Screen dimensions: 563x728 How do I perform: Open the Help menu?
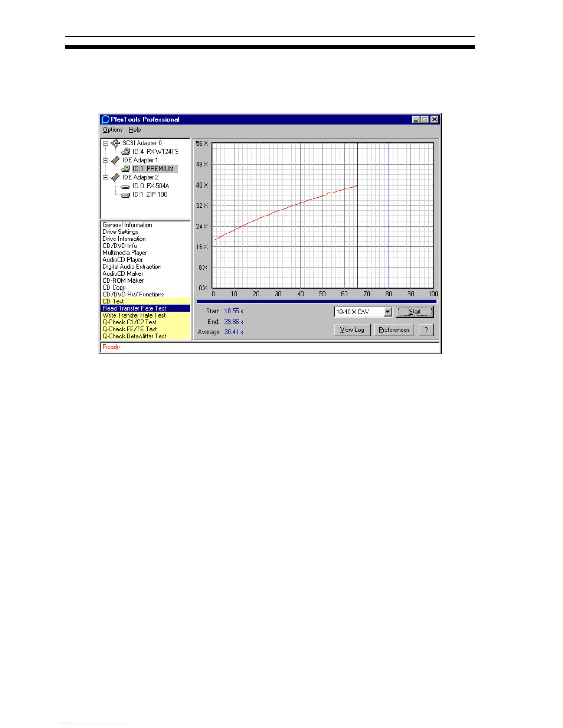tap(135, 130)
